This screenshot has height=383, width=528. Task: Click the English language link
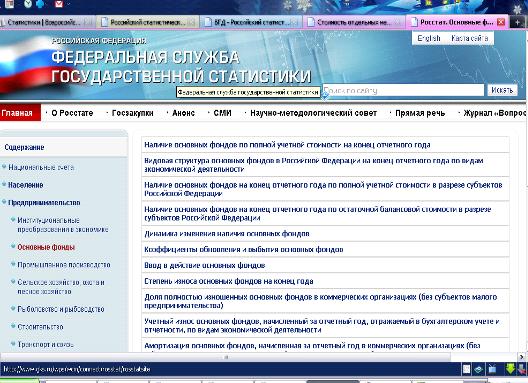pos(429,38)
